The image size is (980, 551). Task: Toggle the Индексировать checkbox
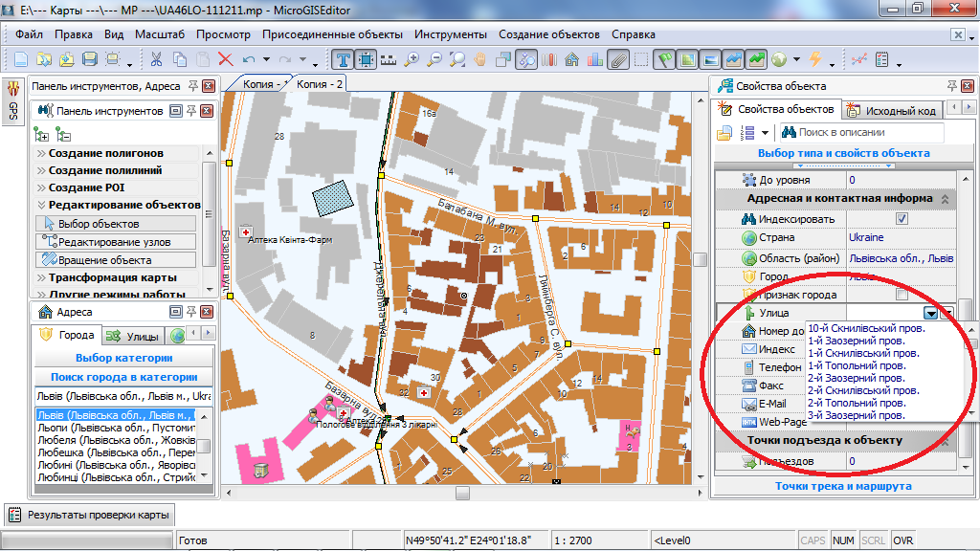[x=901, y=218]
